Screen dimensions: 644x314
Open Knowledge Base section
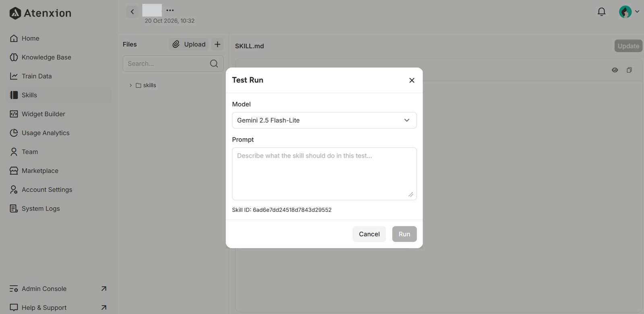(x=60, y=57)
